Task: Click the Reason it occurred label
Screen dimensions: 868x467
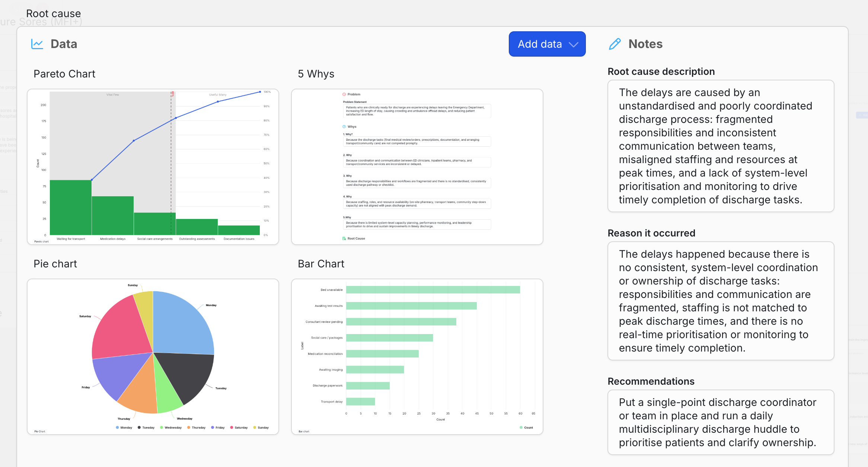Action: click(651, 233)
